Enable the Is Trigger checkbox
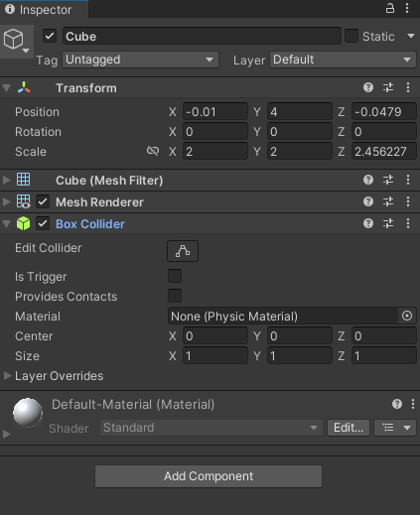This screenshot has height=515, width=420. point(175,276)
